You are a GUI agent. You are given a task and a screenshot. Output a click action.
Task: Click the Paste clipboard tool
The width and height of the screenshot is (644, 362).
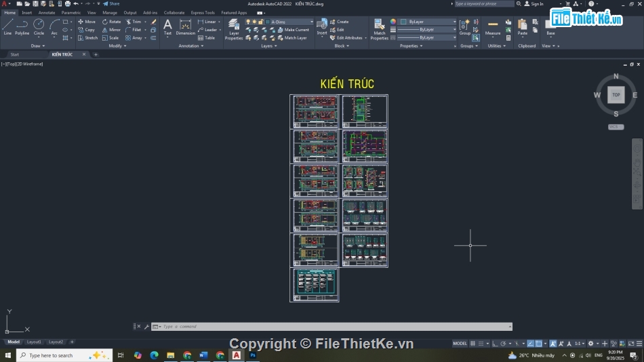[523, 27]
